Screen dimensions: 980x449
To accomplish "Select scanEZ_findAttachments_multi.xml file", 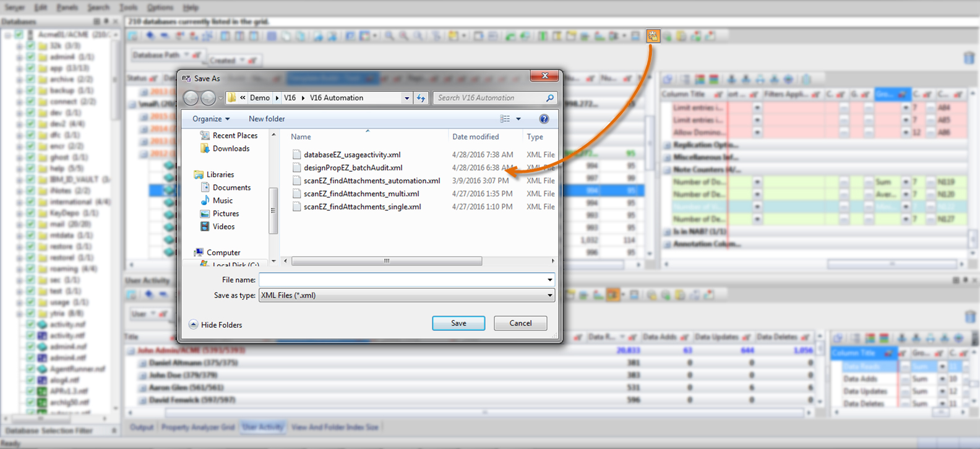I will tap(361, 194).
